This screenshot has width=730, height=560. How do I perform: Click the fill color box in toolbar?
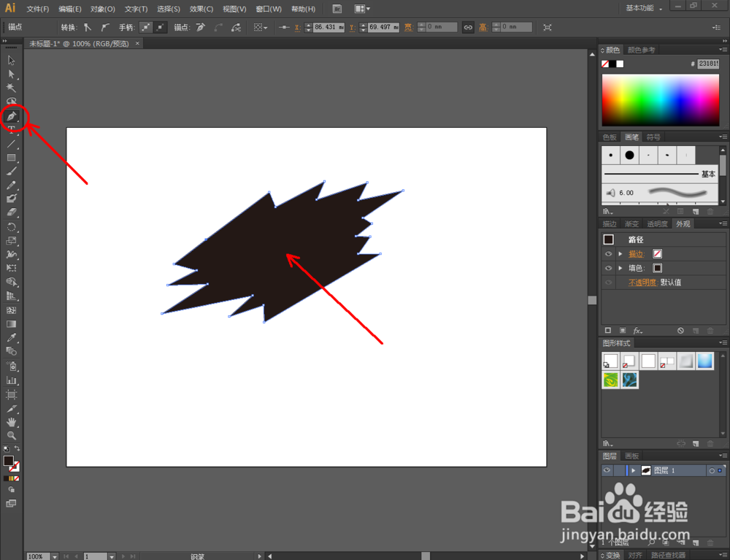(x=8, y=461)
